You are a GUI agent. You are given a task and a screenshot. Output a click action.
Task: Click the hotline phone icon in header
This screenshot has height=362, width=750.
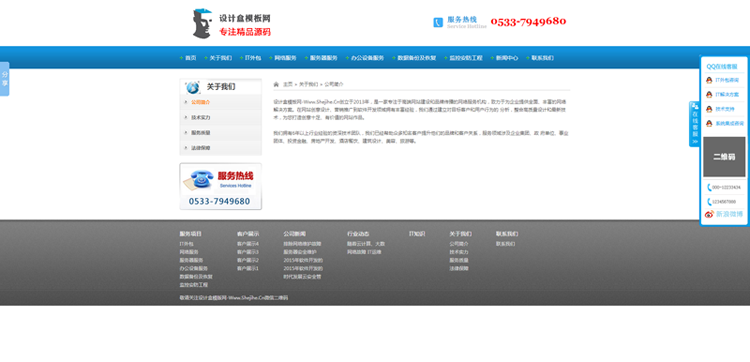[438, 22]
